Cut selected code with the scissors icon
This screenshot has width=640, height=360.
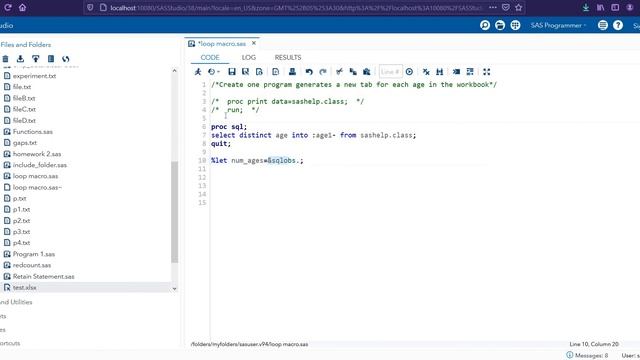(x=339, y=72)
